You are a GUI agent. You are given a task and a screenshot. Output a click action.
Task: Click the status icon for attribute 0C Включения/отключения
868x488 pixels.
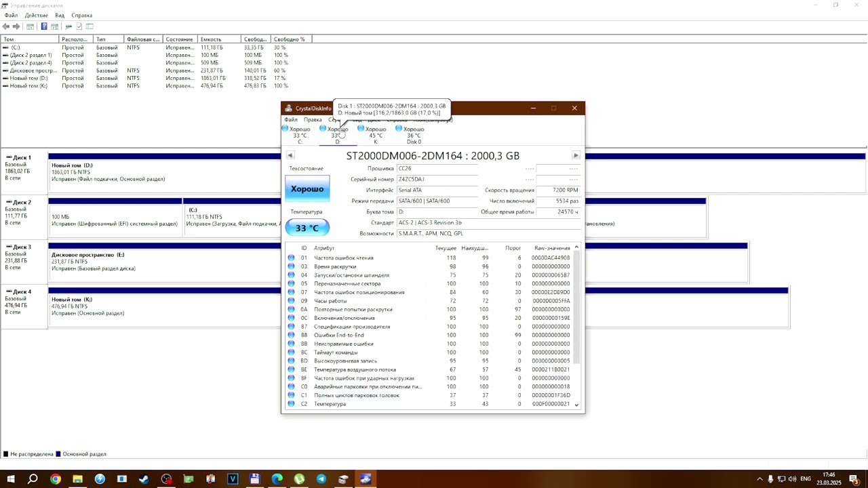pyautogui.click(x=291, y=318)
